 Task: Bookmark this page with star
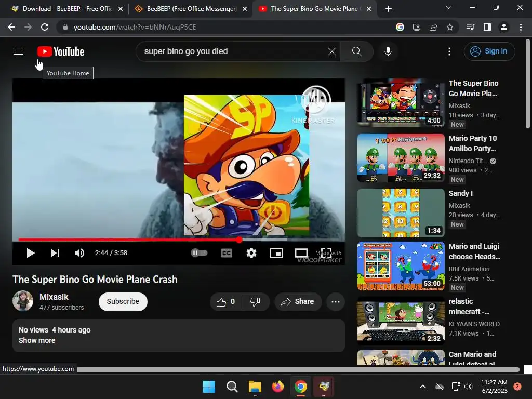[x=450, y=27]
